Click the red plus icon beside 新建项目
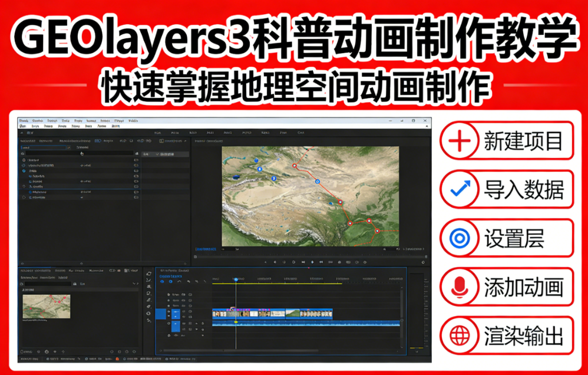 (x=460, y=141)
